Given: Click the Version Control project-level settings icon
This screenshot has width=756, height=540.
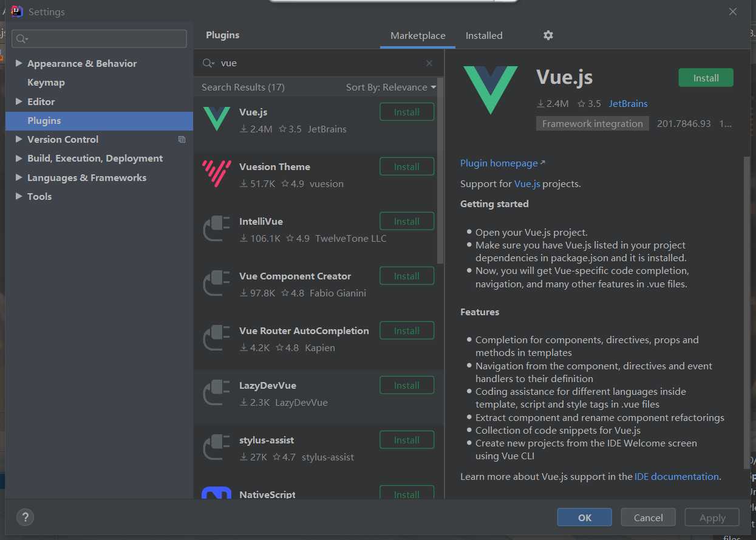Looking at the screenshot, I should 182,140.
